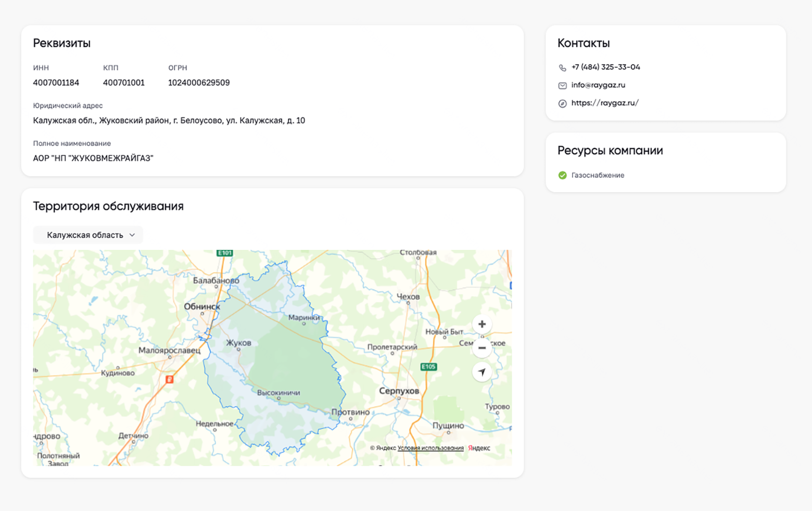
Task: Click the Недельное label on map
Action: [214, 423]
